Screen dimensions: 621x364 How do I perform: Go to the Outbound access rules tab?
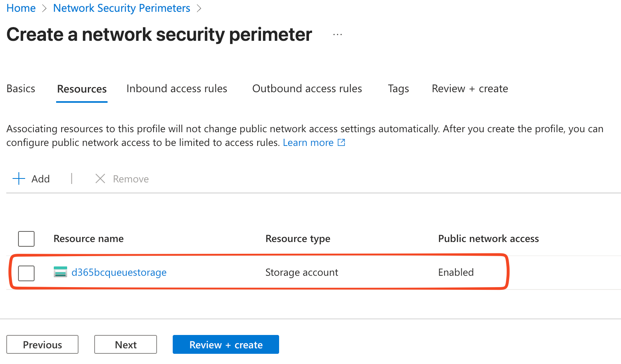(307, 89)
